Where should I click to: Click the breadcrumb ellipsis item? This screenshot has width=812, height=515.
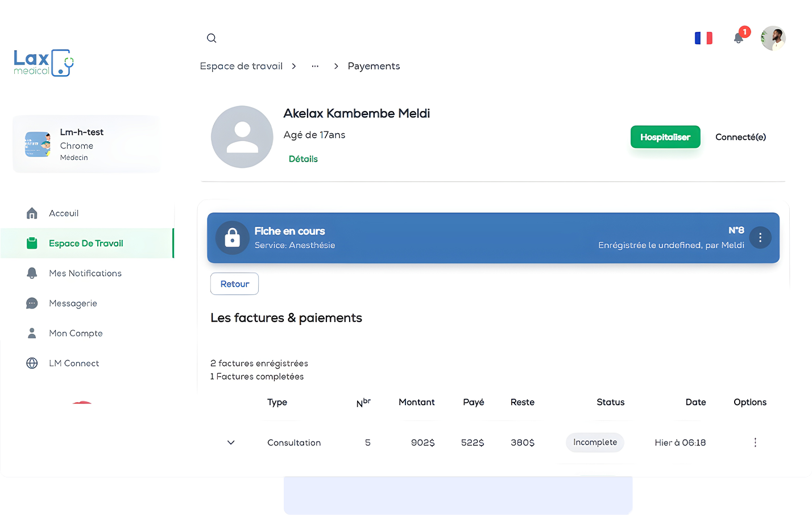[315, 67]
